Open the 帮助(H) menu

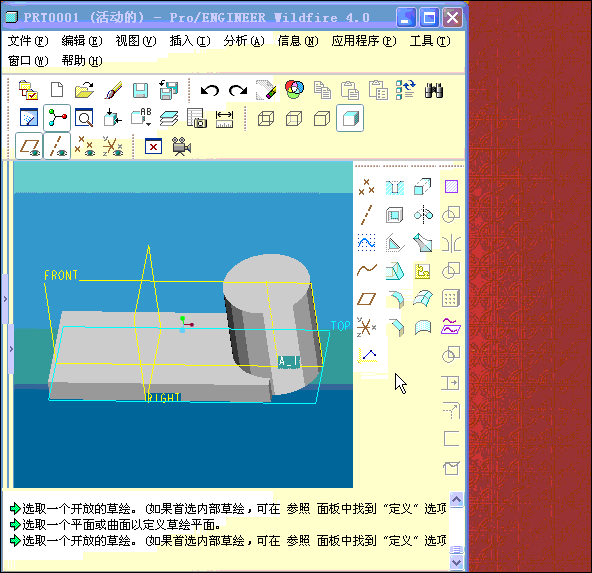point(82,60)
